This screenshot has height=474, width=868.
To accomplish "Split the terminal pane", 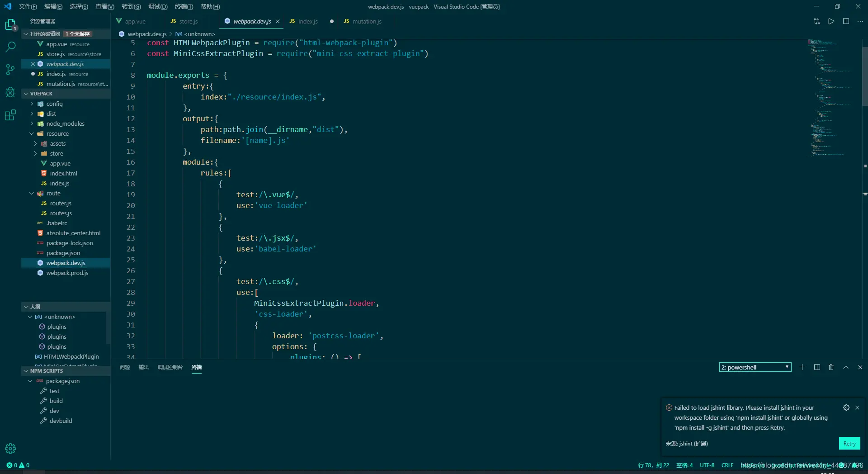I will [x=817, y=367].
